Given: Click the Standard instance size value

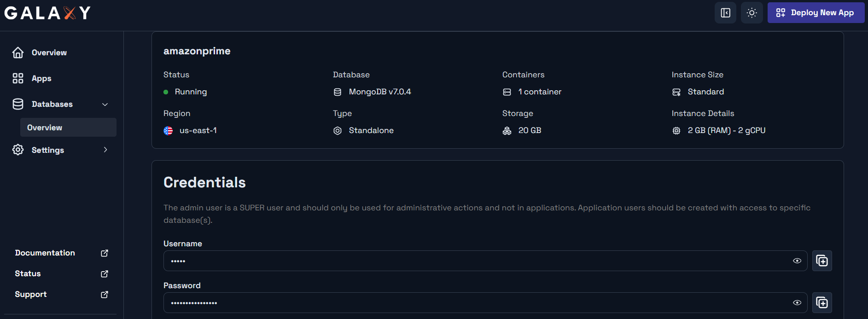Looking at the screenshot, I should [706, 92].
